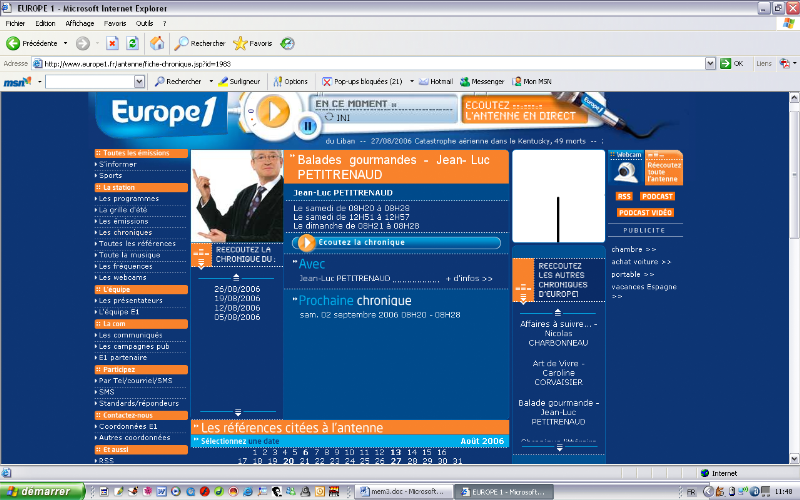Click the achat voiture >> ad link
800x500 pixels.
tap(641, 262)
